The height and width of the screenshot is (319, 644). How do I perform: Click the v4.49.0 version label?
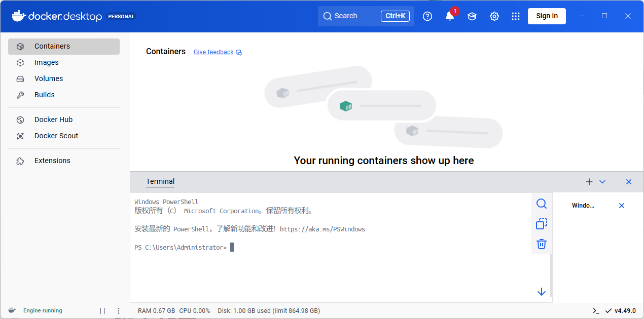point(625,311)
